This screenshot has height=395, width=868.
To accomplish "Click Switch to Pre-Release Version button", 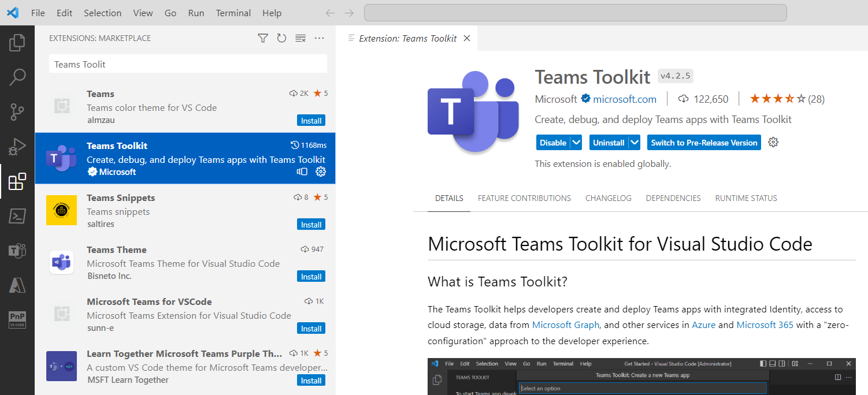I will 704,143.
